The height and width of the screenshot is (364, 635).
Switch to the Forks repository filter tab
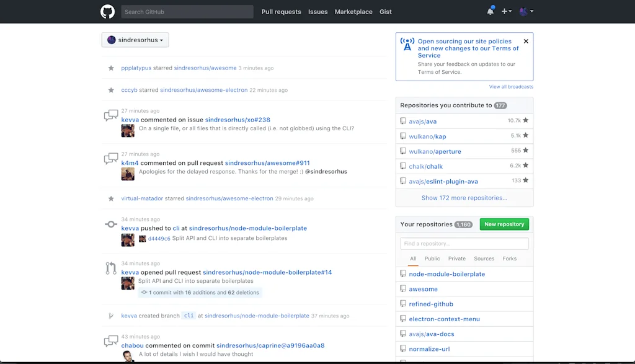[x=509, y=259]
